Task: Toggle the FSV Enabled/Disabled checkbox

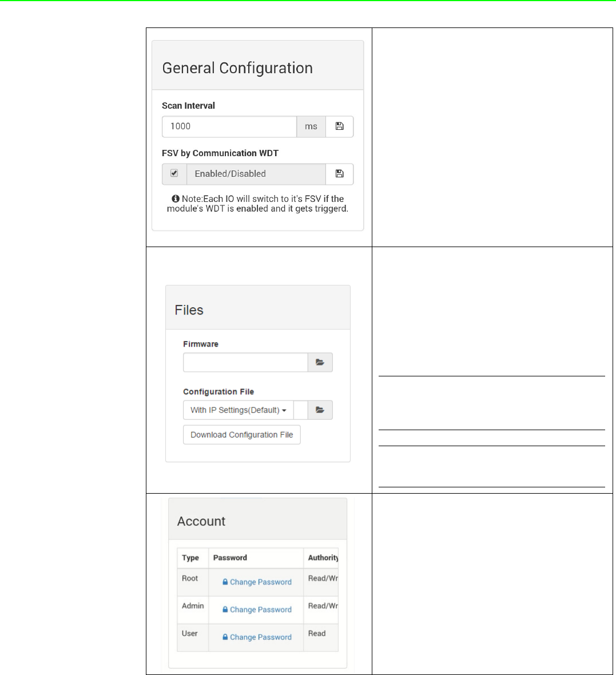Action: click(174, 173)
